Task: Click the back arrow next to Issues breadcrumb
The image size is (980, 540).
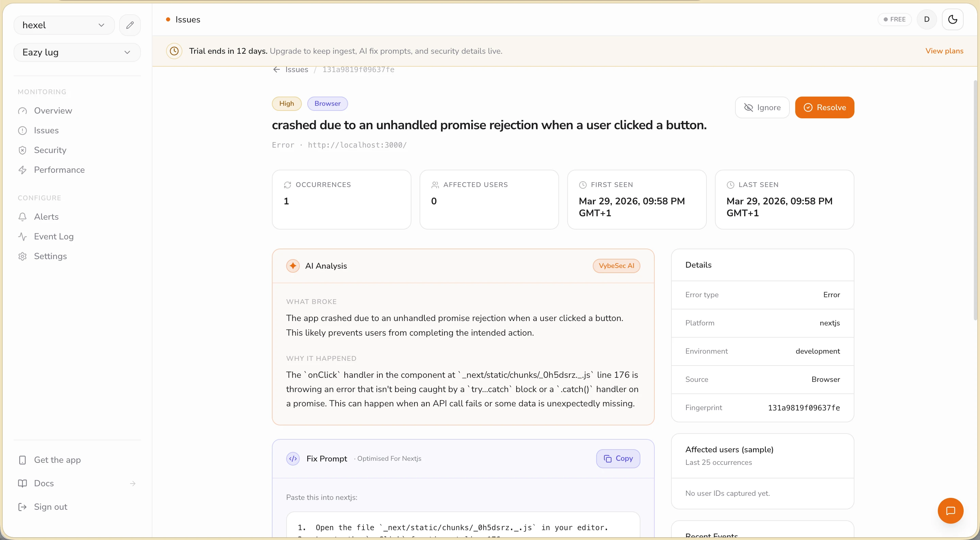Action: [277, 70]
